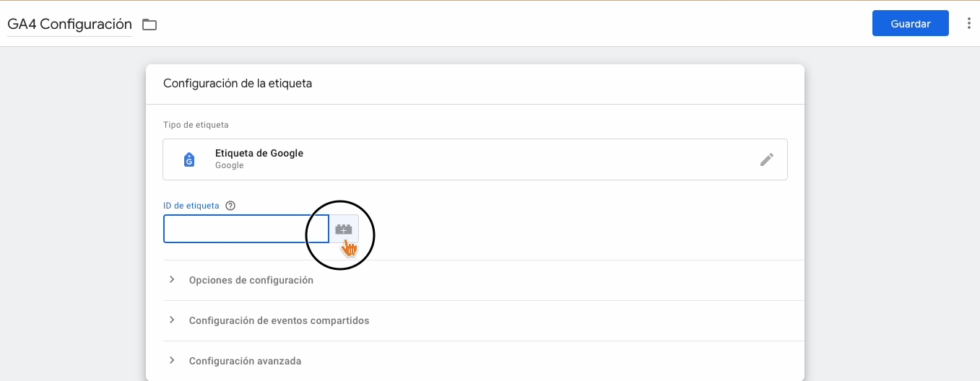
Task: Expand Opciones de configuración chevron
Action: [x=172, y=279]
